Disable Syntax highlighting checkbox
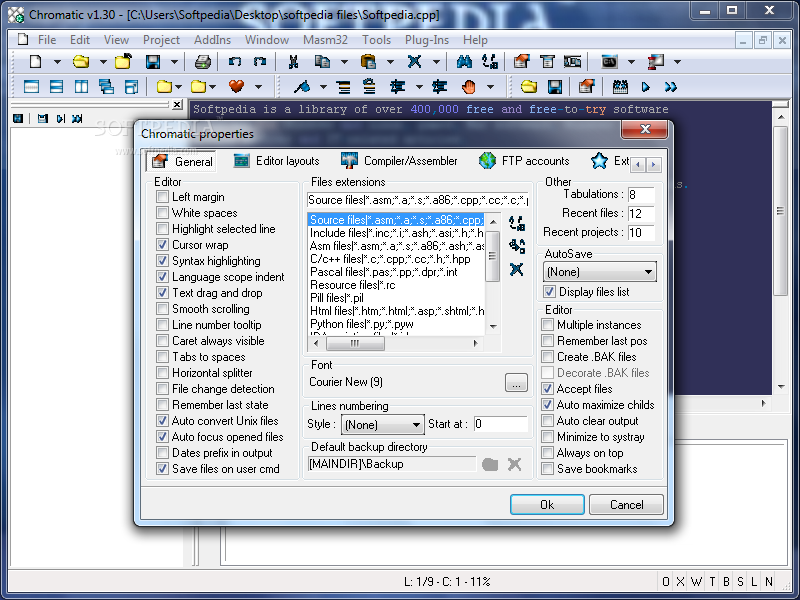 point(162,261)
